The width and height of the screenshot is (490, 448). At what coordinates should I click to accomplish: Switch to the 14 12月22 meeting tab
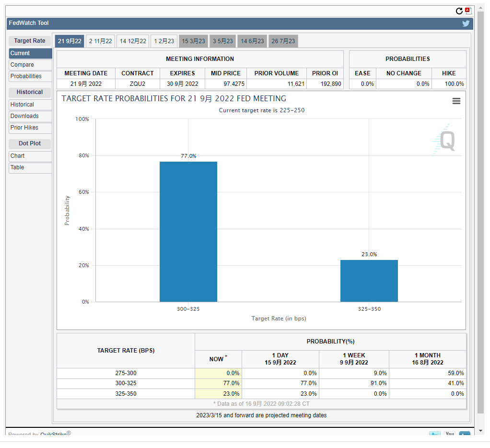coord(133,41)
